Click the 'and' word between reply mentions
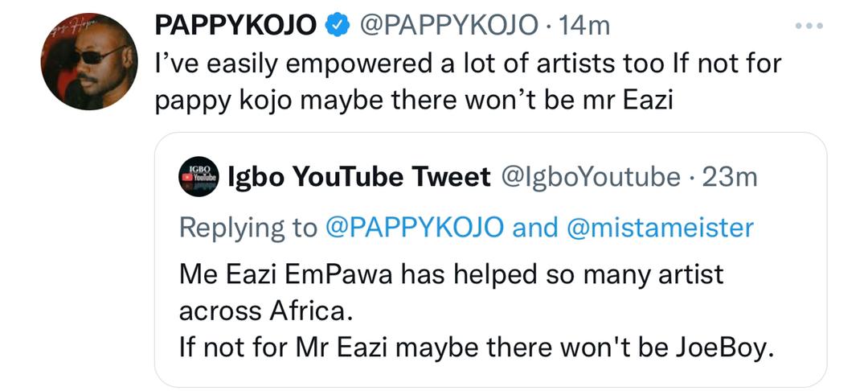868x391 pixels. [535, 228]
